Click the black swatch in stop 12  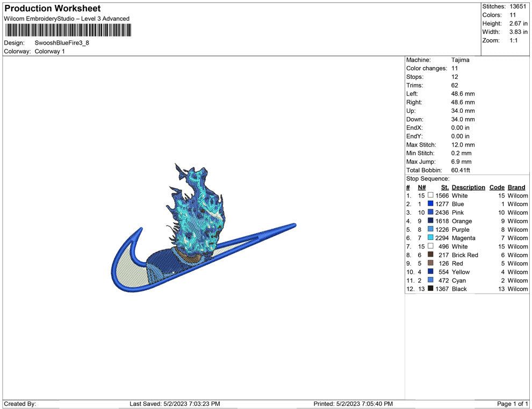click(430, 288)
